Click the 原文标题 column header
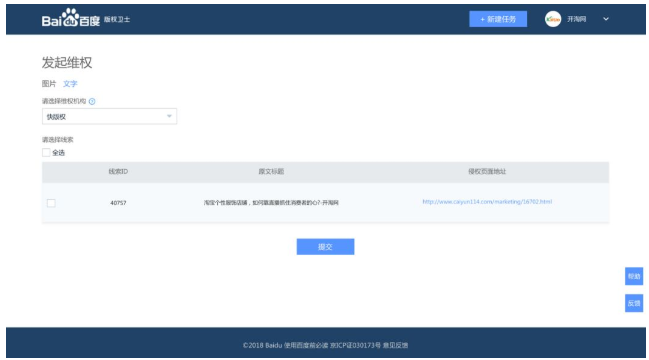This screenshot has width=649, height=360. (271, 171)
